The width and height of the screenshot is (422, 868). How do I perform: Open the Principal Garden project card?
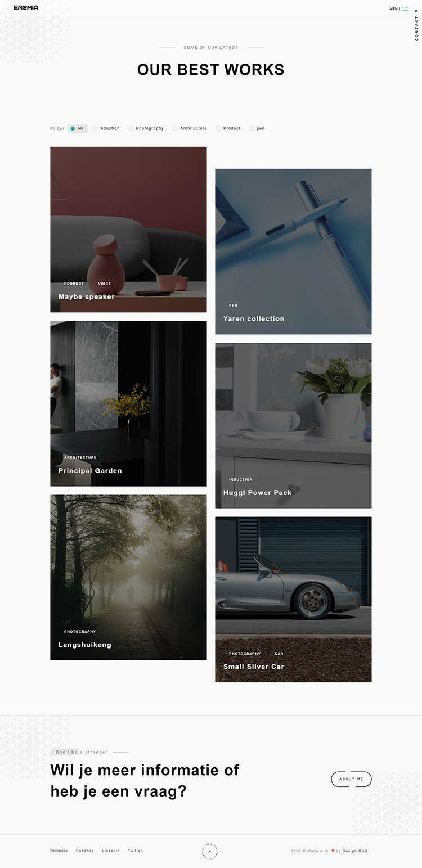(128, 403)
